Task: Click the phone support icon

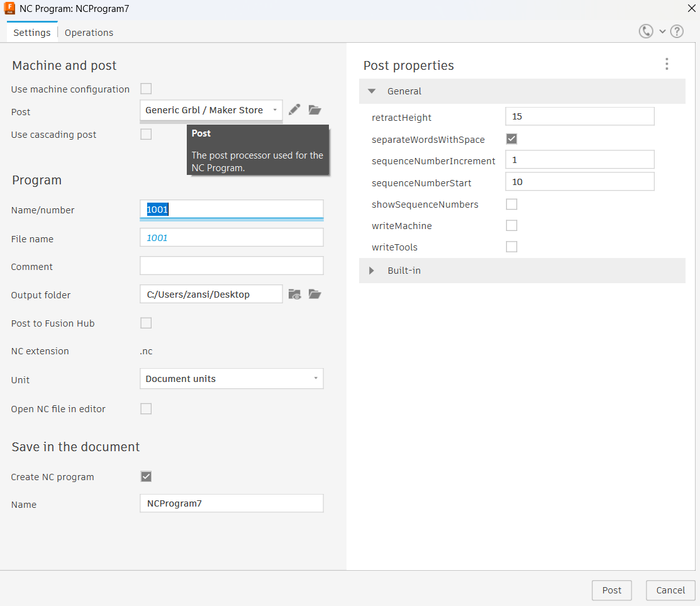Action: [645, 31]
